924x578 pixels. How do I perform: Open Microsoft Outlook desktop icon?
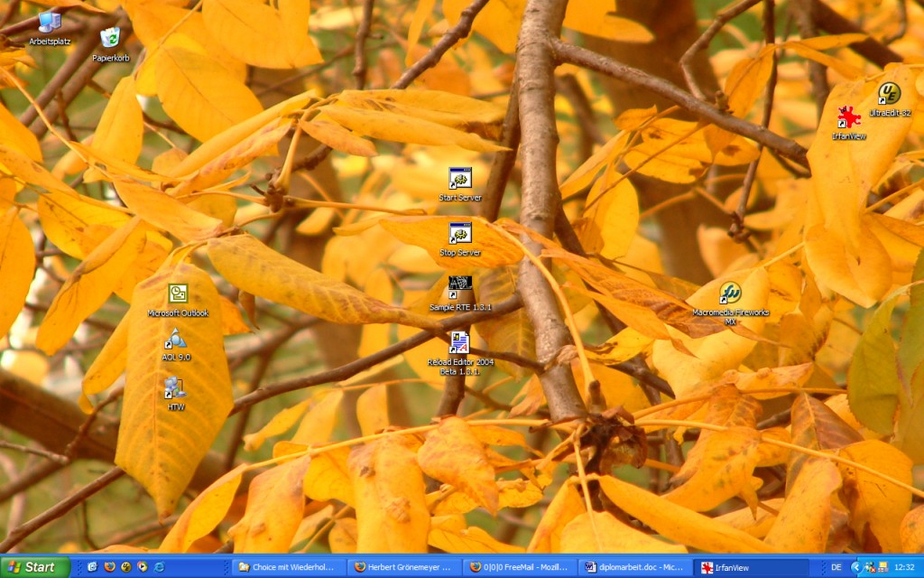pos(178,294)
